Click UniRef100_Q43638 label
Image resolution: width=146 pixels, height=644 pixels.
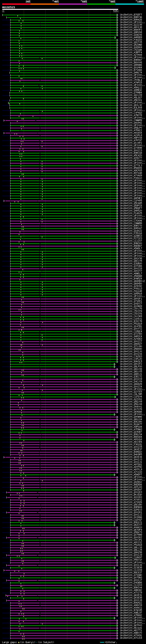[131, 598]
